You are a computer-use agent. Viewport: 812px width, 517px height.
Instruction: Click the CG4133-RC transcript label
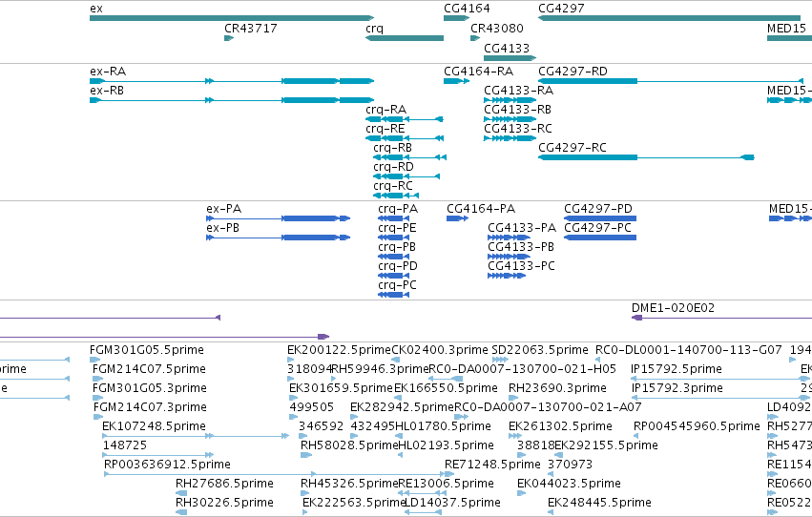point(518,129)
